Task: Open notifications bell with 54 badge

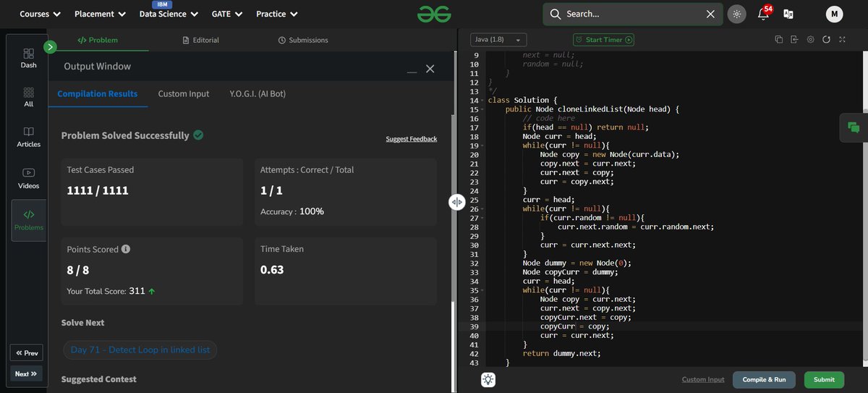Action: click(763, 14)
